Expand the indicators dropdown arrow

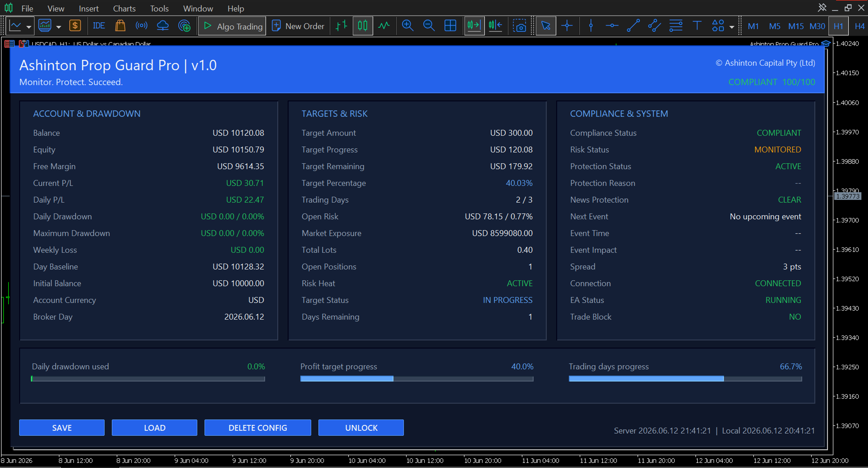click(59, 26)
